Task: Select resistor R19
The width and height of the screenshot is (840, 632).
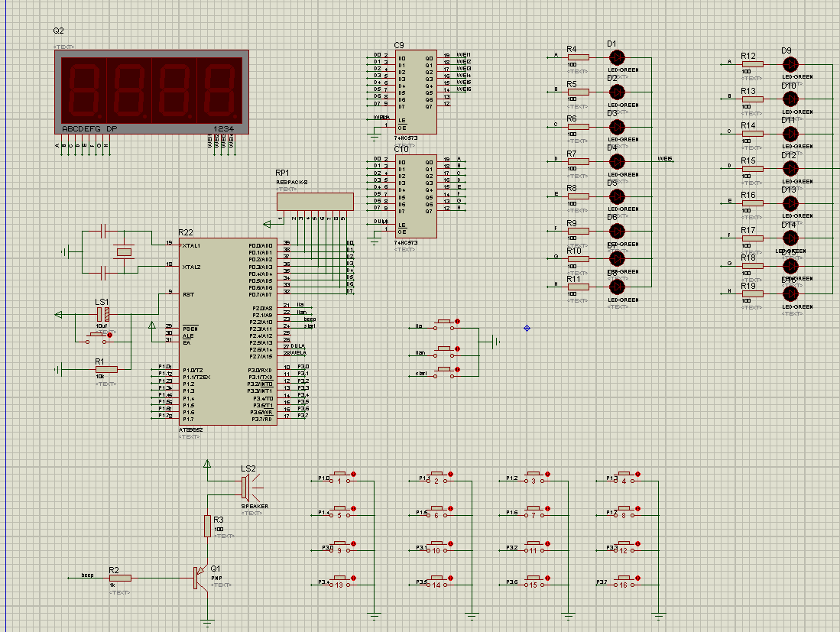Action: coord(753,293)
